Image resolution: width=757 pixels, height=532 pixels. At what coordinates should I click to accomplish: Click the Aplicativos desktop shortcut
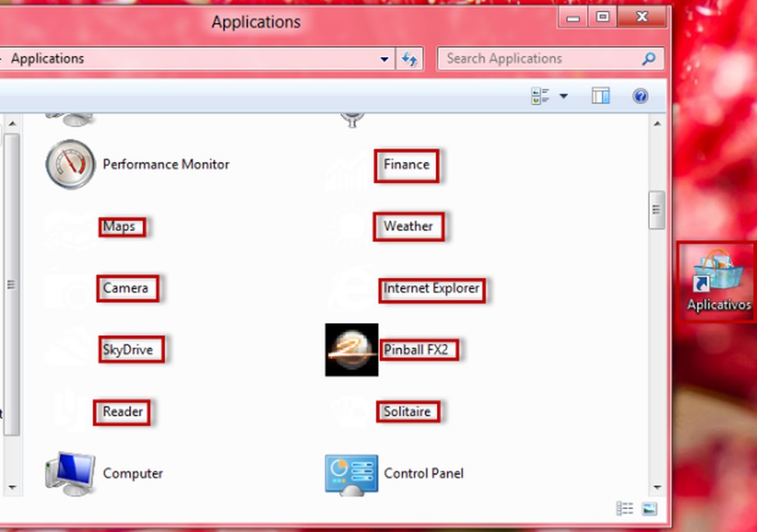pyautogui.click(x=718, y=281)
